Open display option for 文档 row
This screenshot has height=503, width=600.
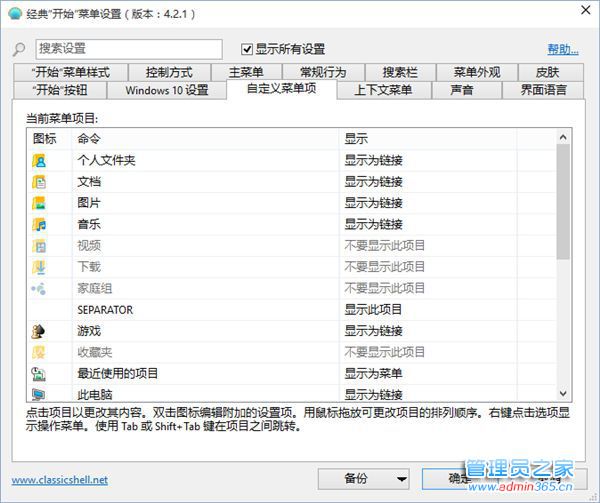click(373, 182)
